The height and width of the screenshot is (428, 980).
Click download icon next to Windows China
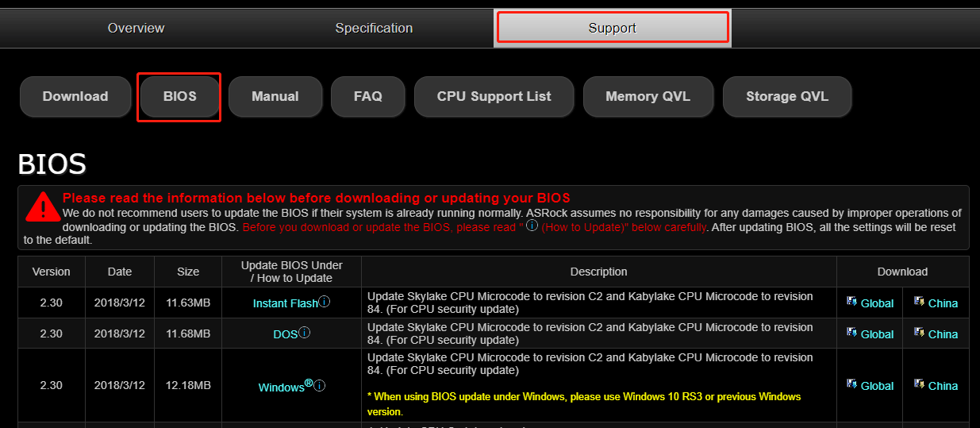pyautogui.click(x=920, y=384)
